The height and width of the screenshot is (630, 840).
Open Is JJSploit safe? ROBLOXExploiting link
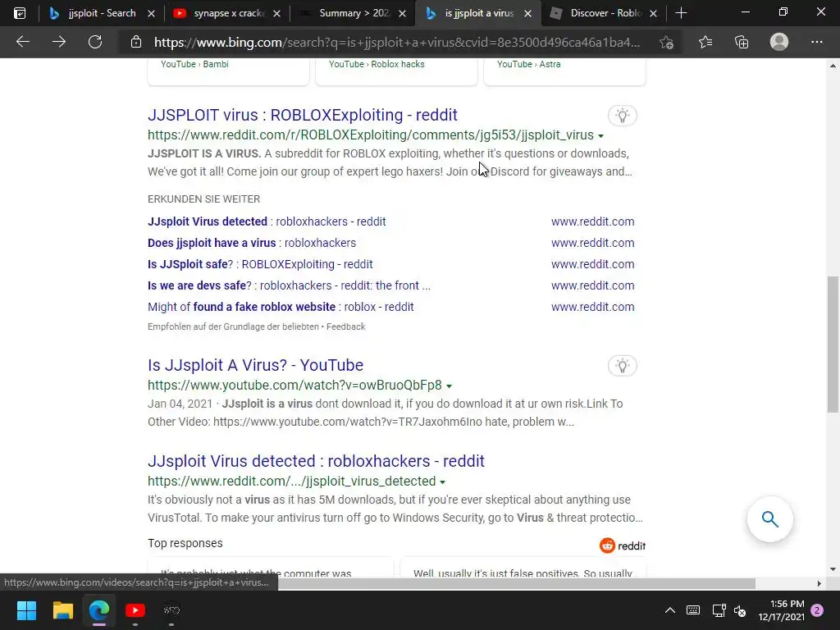pos(260,264)
